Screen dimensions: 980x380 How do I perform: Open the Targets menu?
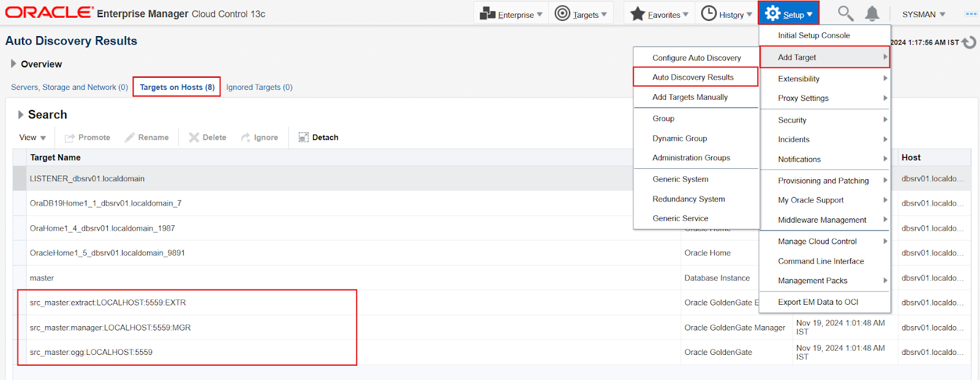tap(581, 13)
